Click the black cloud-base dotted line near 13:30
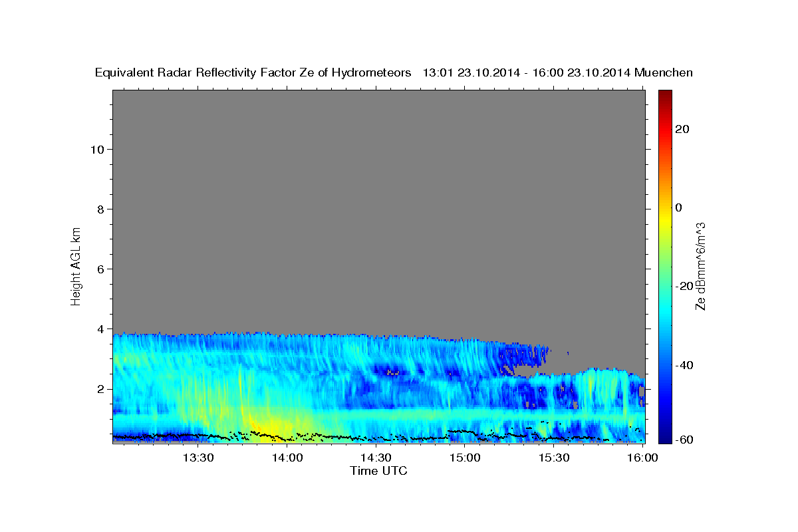798x532 pixels. click(x=198, y=436)
